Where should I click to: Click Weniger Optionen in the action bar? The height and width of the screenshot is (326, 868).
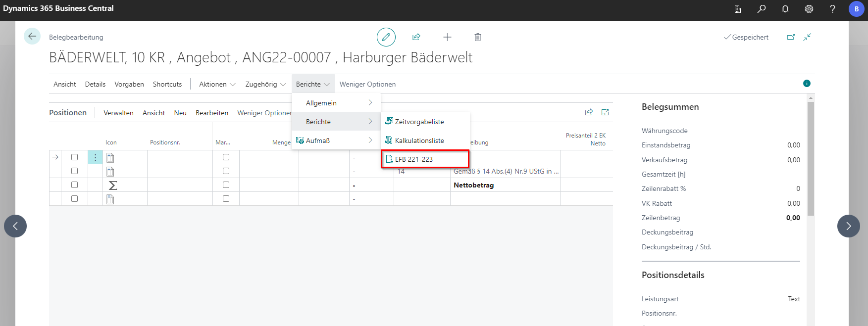367,84
